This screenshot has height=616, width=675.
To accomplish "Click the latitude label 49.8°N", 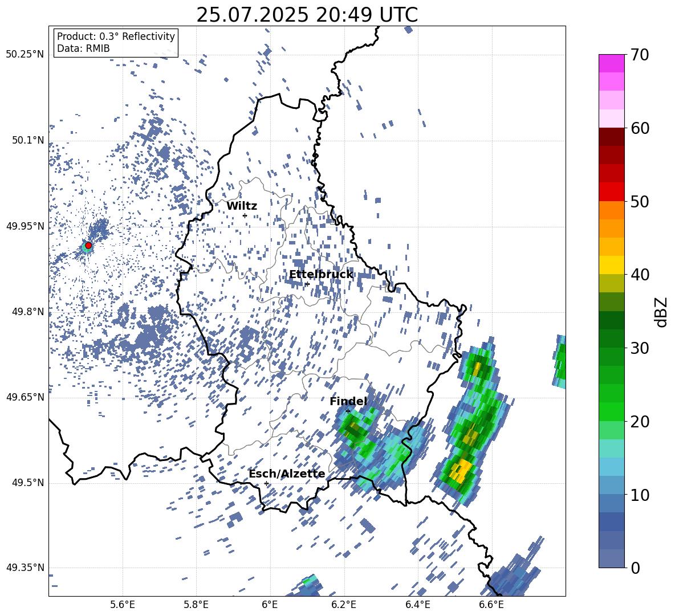I will tap(27, 311).
